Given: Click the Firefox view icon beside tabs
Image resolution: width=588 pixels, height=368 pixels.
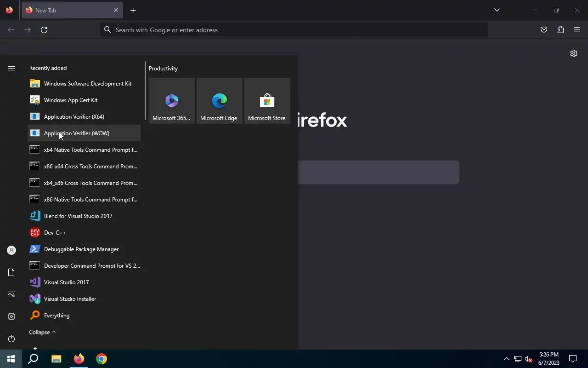Looking at the screenshot, I should 9,10.
